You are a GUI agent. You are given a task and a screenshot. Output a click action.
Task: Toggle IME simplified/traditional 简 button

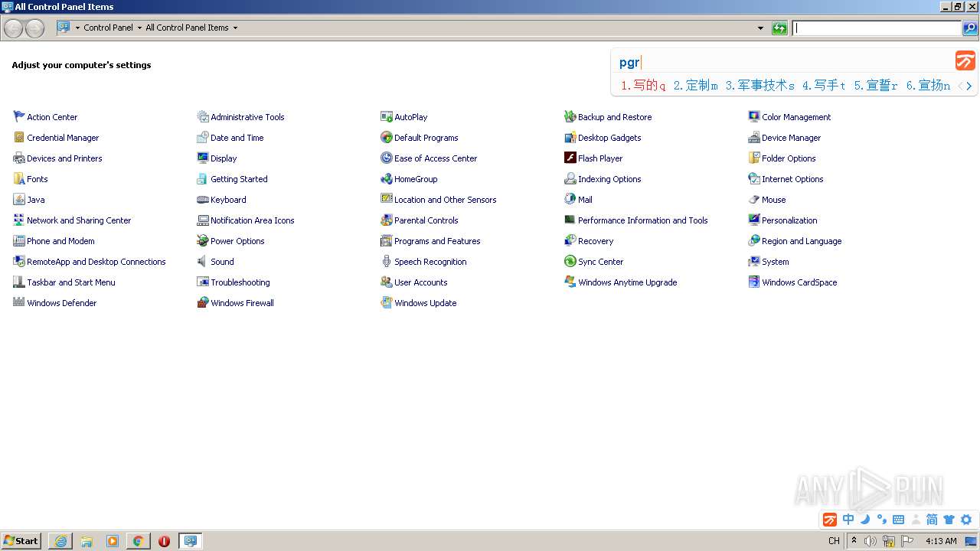tap(932, 520)
